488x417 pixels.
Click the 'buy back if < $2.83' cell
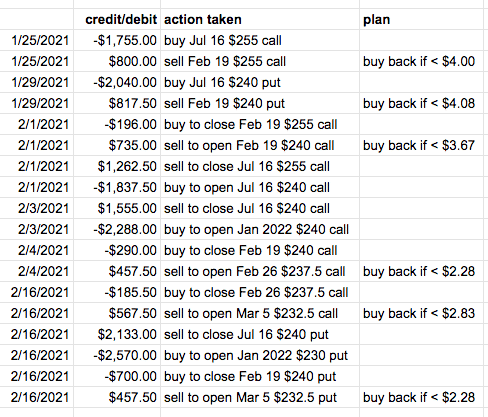click(x=421, y=313)
